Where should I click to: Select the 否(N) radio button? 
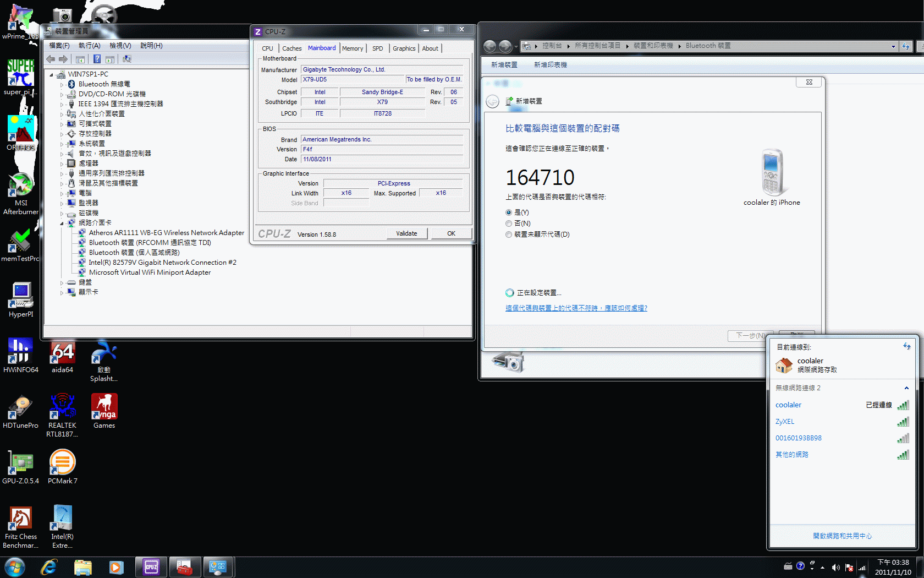509,223
